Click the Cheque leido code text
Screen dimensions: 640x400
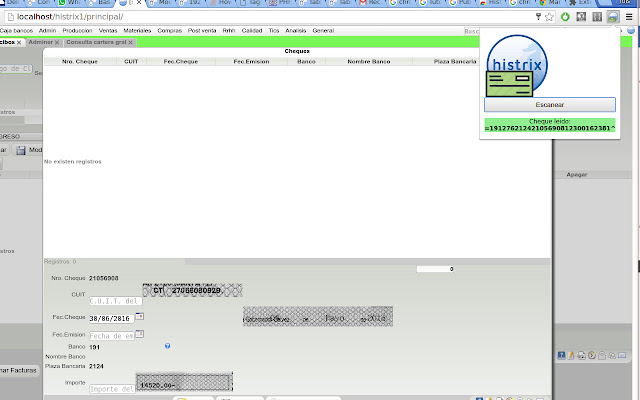pos(550,128)
